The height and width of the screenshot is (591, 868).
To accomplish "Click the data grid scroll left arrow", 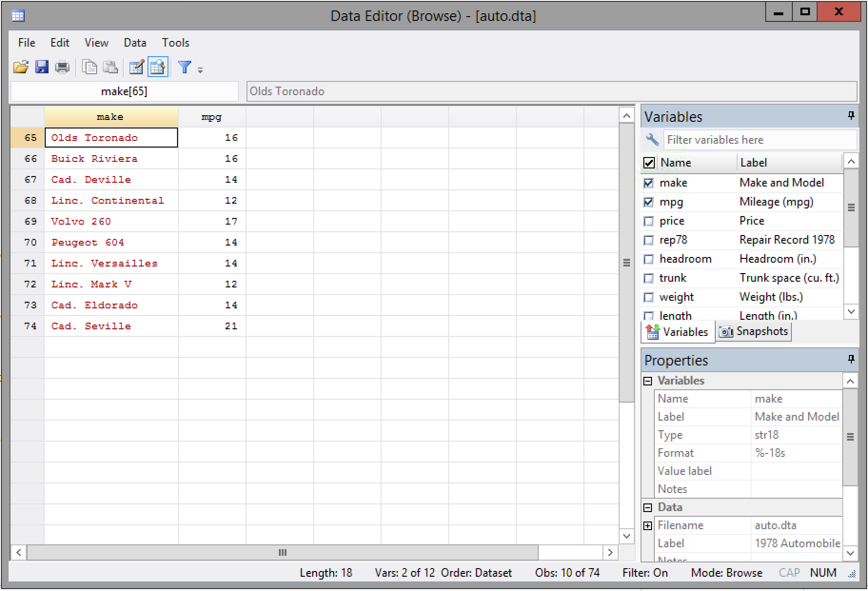I will [19, 552].
